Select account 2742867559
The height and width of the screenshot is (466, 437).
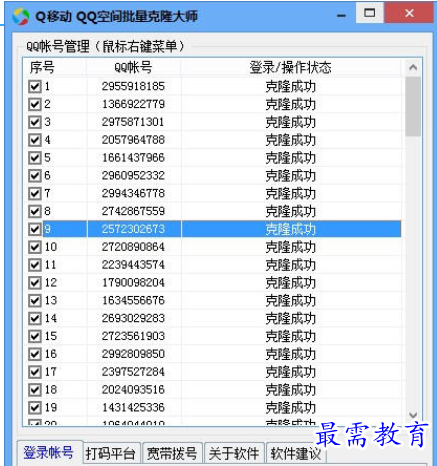(x=133, y=211)
